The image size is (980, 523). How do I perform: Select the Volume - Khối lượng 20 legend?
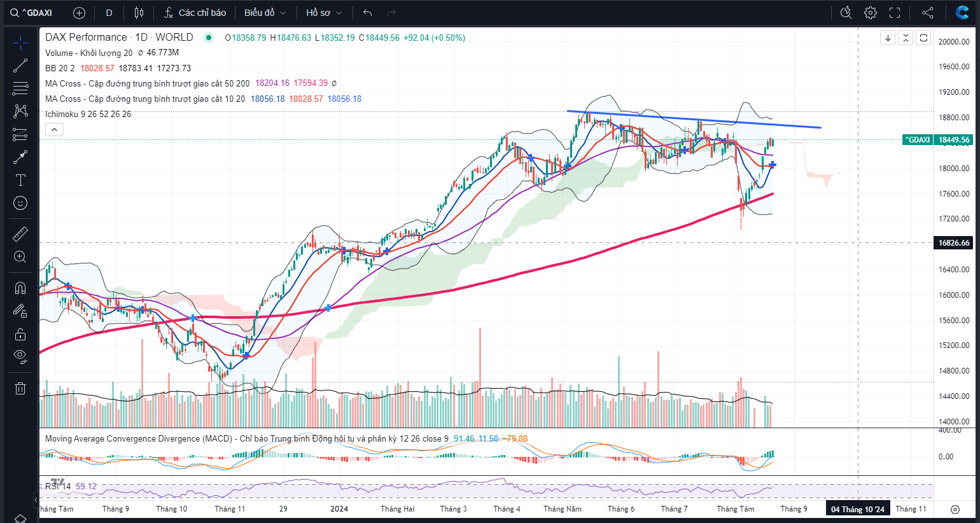(x=88, y=53)
